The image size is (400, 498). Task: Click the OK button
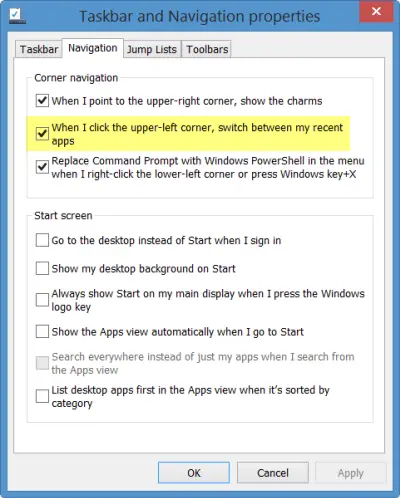194,473
